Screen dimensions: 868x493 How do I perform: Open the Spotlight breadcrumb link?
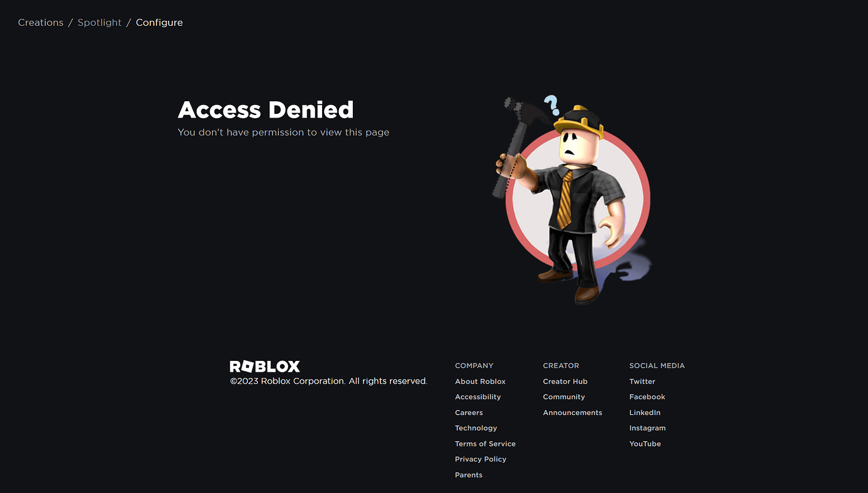click(99, 23)
